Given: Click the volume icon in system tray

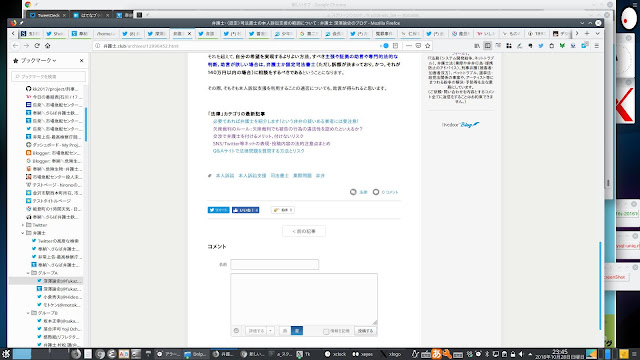Looking at the screenshot, I should (521, 354).
